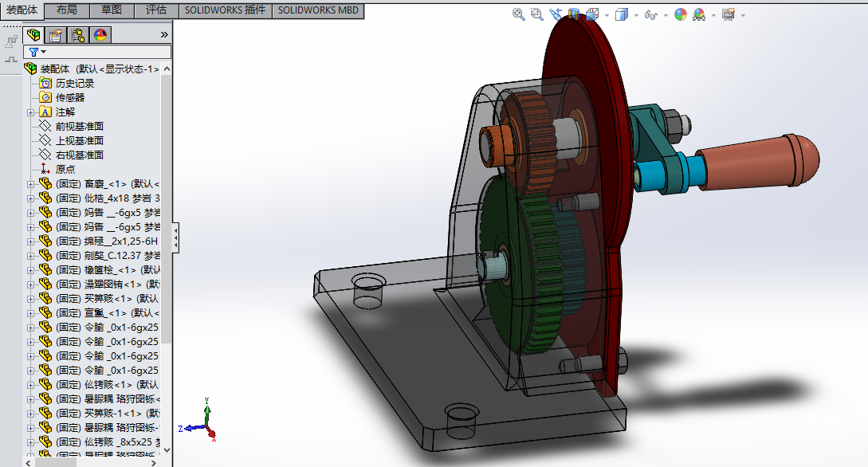Viewport: 868px width, 467px height.
Task: Expand the fixed part row containing 2x1,25-6H
Action: click(x=30, y=241)
